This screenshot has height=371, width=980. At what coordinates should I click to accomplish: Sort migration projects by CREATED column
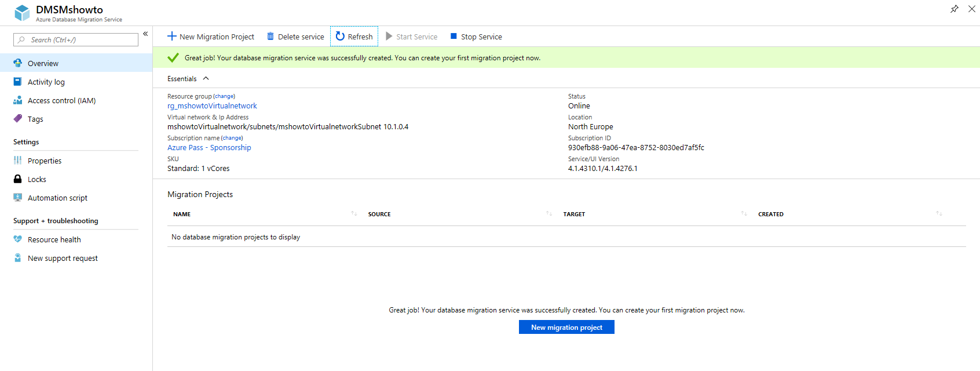point(771,214)
